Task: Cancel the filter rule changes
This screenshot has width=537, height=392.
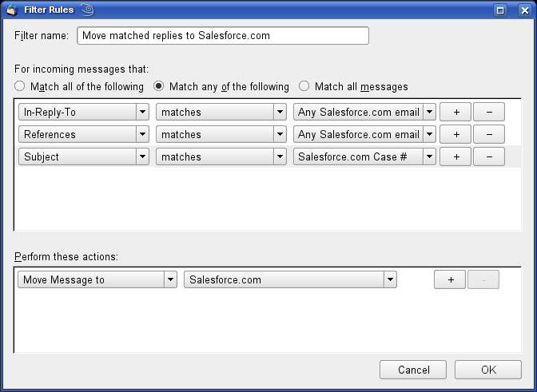Action: click(x=413, y=370)
